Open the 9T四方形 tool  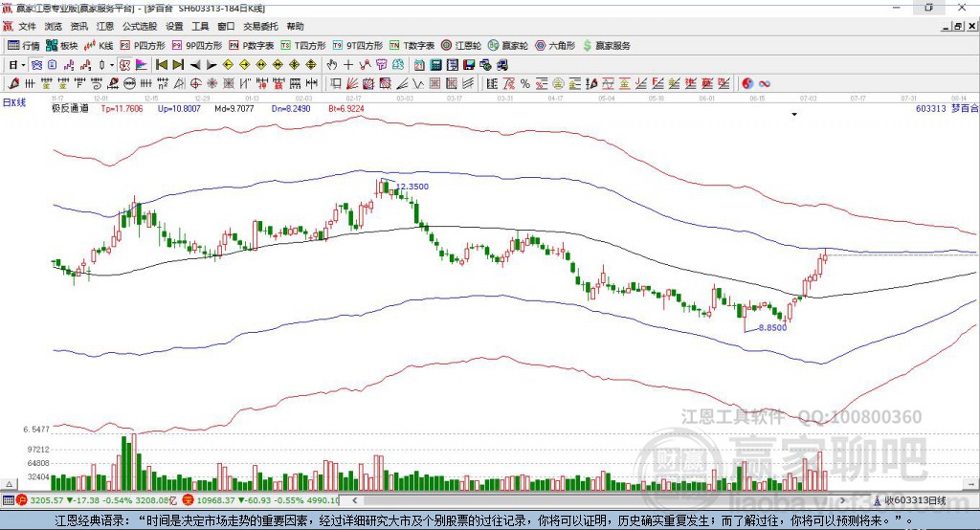pos(358,46)
